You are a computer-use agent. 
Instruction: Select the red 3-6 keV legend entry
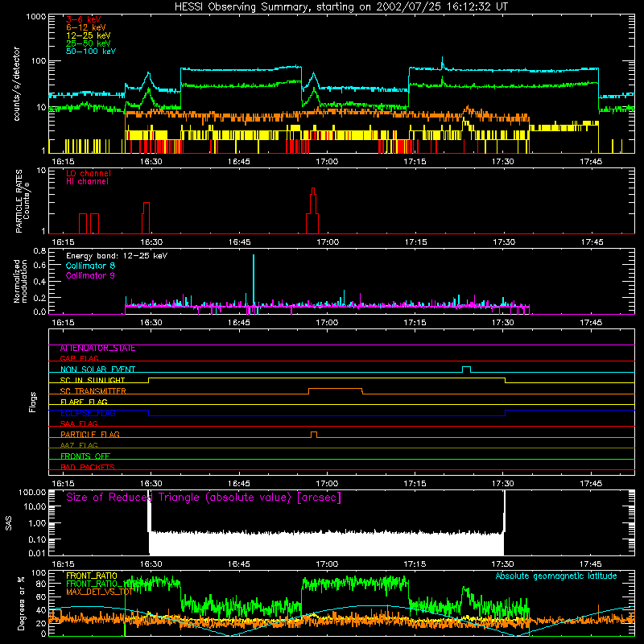pos(83,19)
